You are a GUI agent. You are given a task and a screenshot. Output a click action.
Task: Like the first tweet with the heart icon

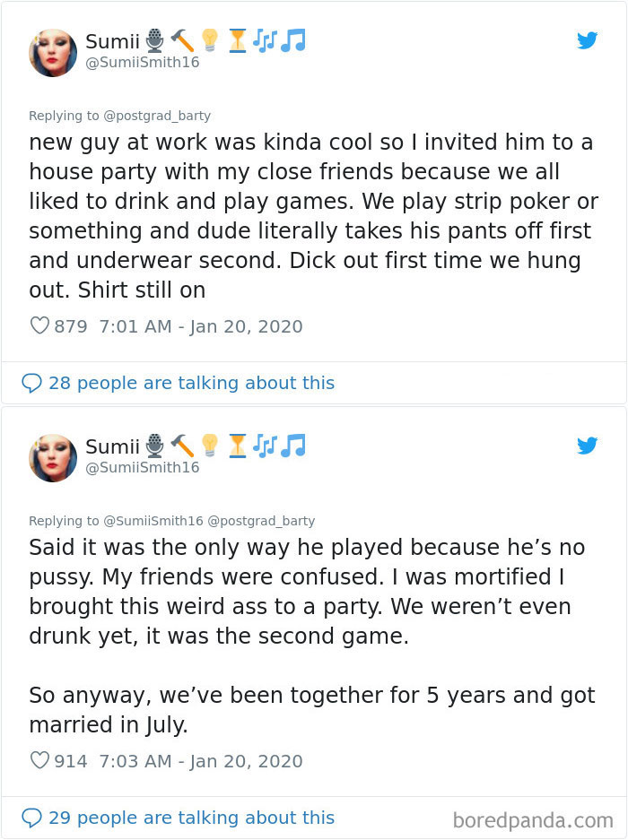(39, 326)
